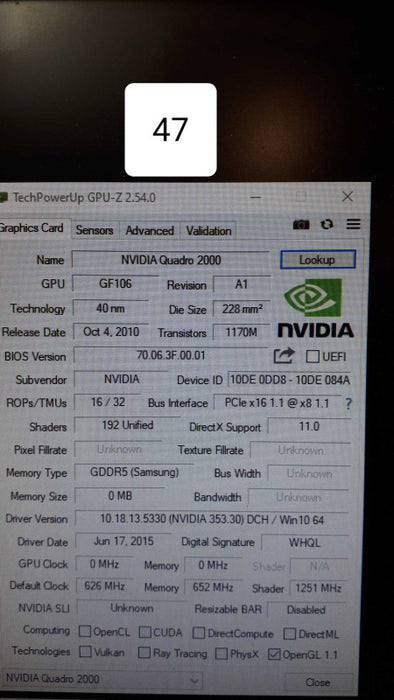Toggle the DirectML checkbox
The image size is (394, 700).
(x=290, y=634)
